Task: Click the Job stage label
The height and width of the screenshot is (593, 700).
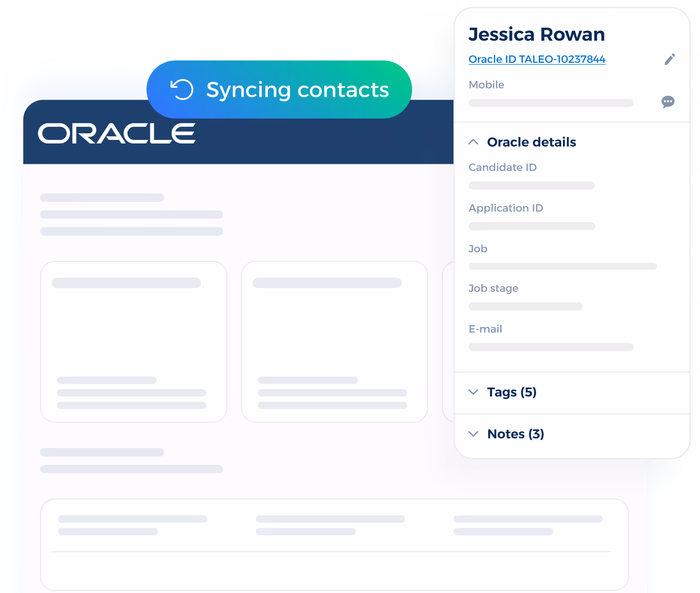Action: pos(493,288)
